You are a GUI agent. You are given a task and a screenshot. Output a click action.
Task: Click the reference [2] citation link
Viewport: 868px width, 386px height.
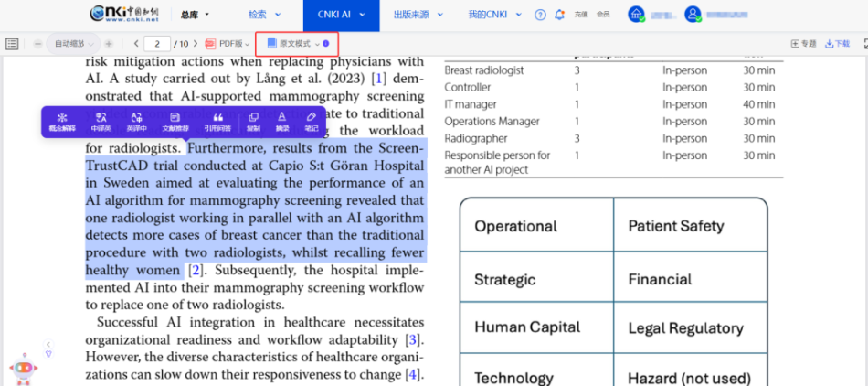195,270
